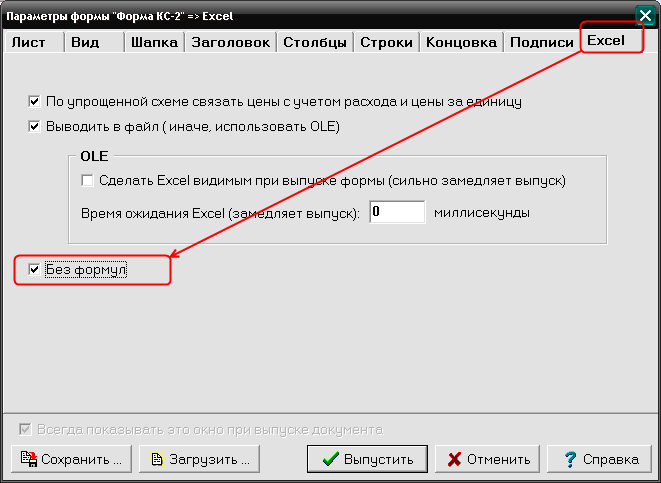Click the Excel wait time milliseconds field
Screen dimensions: 661x483
click(397, 212)
